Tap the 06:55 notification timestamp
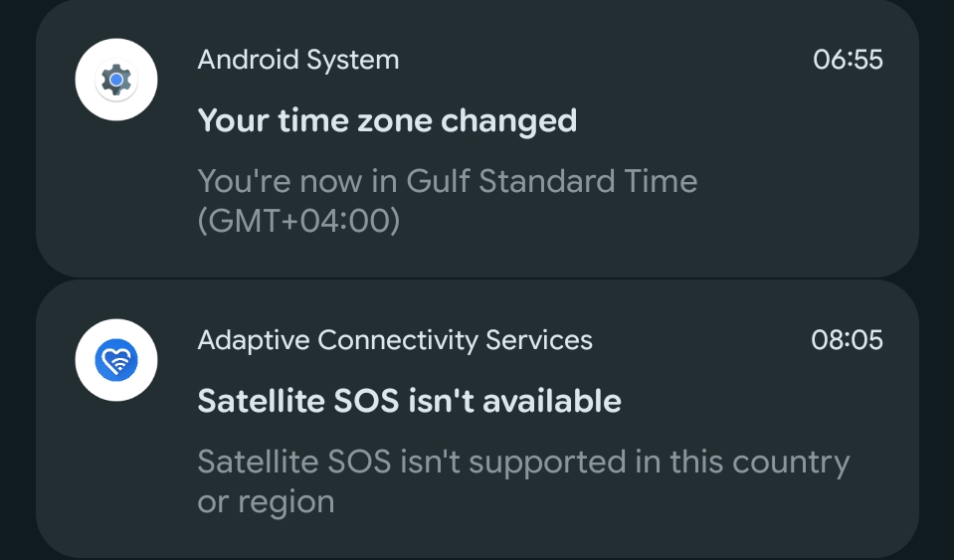 click(x=848, y=60)
